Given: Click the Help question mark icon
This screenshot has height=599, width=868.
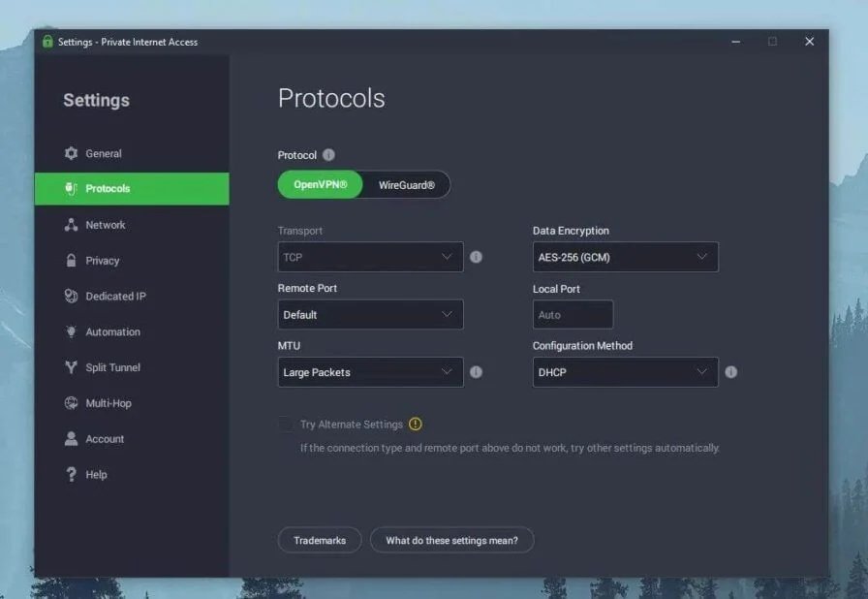Looking at the screenshot, I should [71, 474].
